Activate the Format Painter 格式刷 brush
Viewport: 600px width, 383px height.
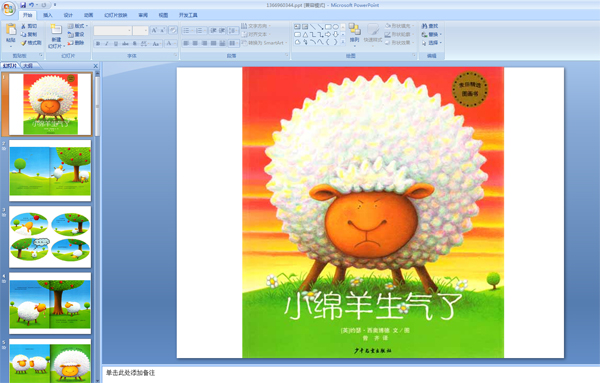(x=31, y=43)
